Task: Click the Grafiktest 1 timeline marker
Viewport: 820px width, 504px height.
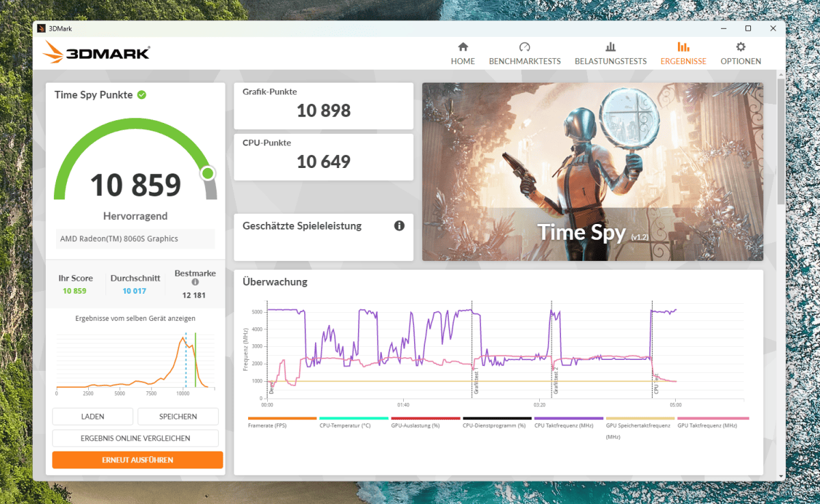Action: [x=471, y=350]
